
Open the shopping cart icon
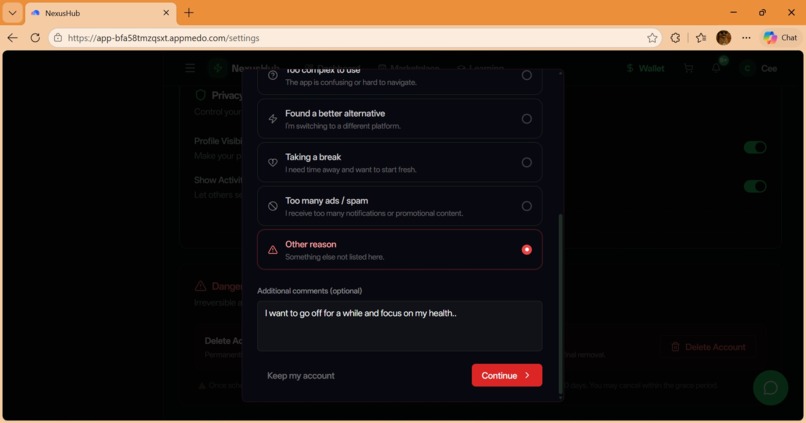pos(688,68)
